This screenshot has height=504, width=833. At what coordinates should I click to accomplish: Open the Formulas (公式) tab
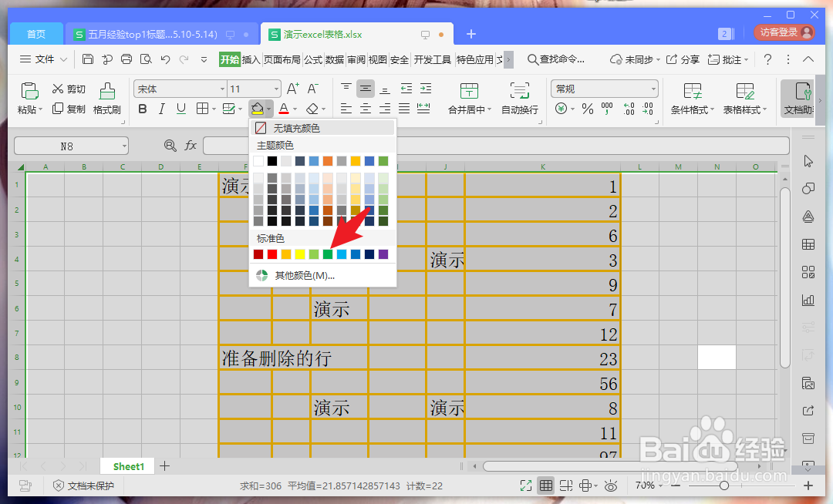coord(313,59)
